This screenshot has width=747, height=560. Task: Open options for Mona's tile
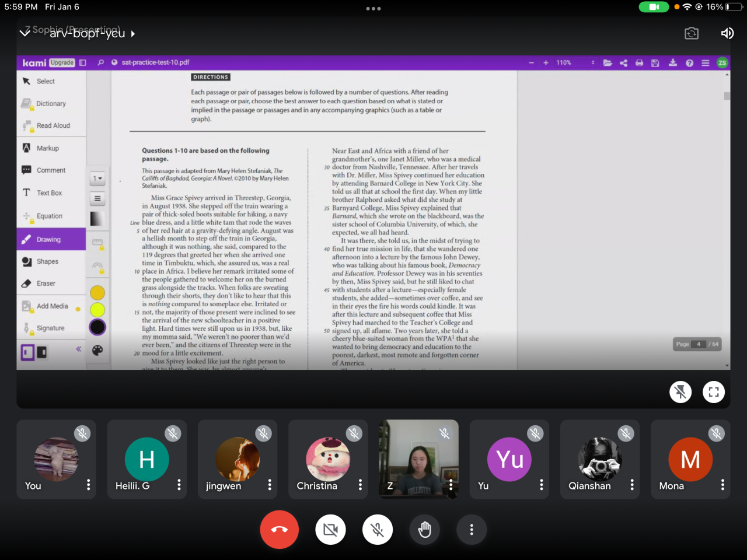click(722, 485)
